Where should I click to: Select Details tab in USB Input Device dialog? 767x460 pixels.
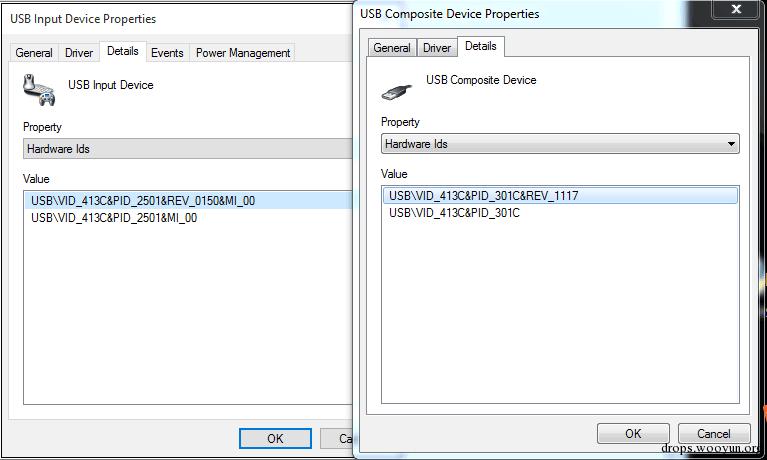[123, 51]
